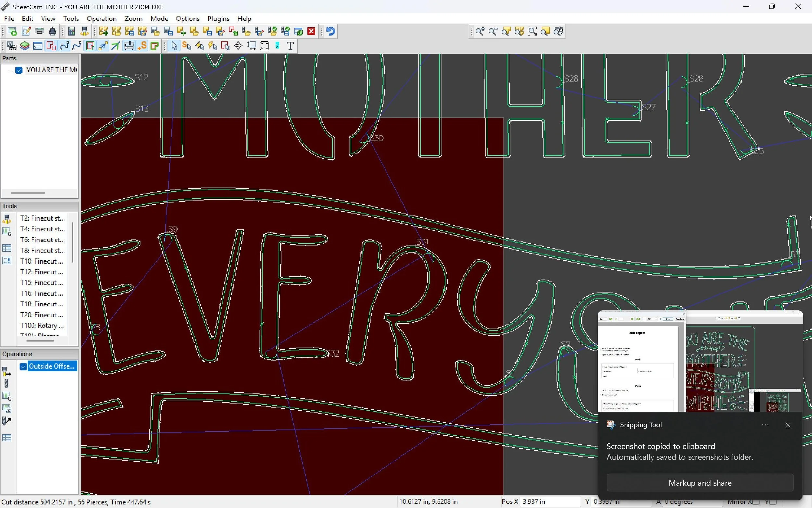812x508 pixels.
Task: Click the Zoom to material icon
Action: 545,31
